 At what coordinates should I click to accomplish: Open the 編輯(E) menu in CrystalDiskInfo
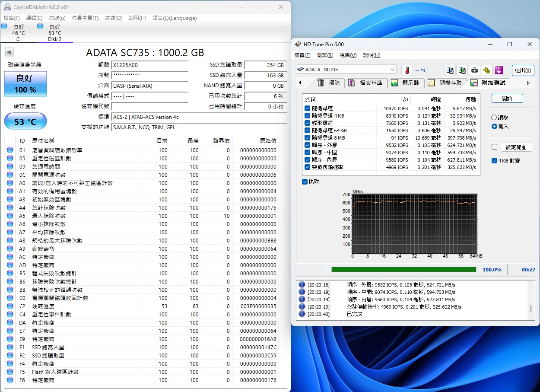34,18
